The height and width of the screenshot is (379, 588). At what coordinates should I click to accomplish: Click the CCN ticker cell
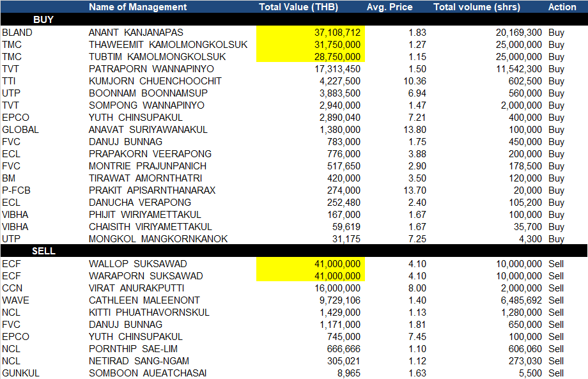coord(12,288)
